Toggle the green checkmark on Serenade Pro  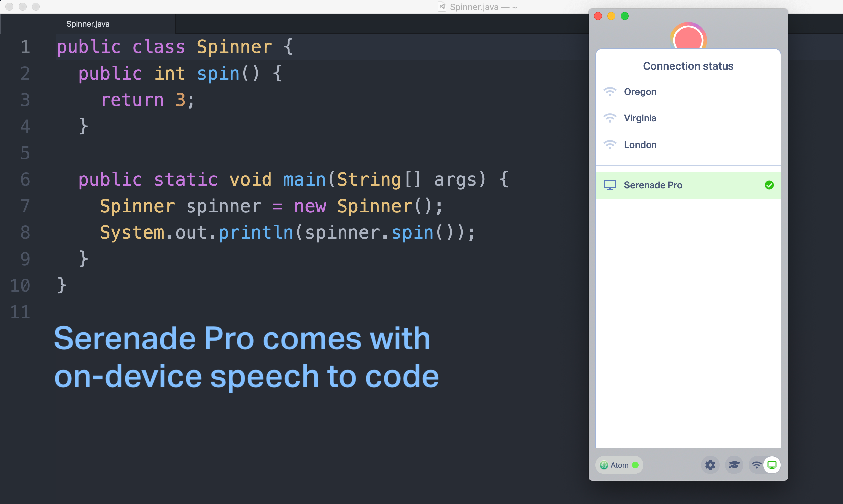pos(769,185)
